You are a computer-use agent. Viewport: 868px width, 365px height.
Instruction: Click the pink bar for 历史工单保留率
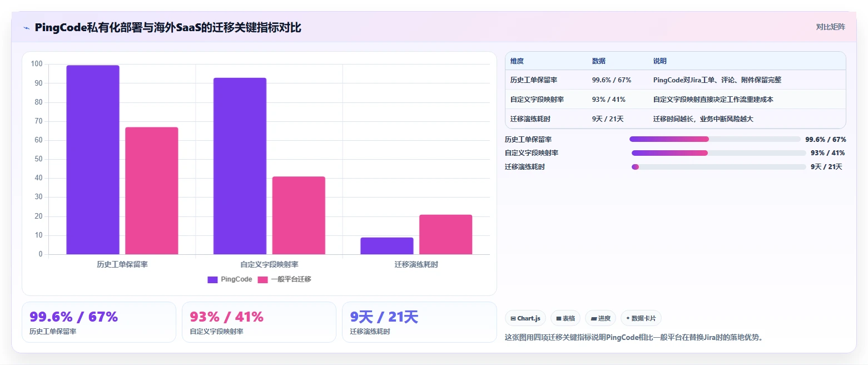click(x=152, y=191)
